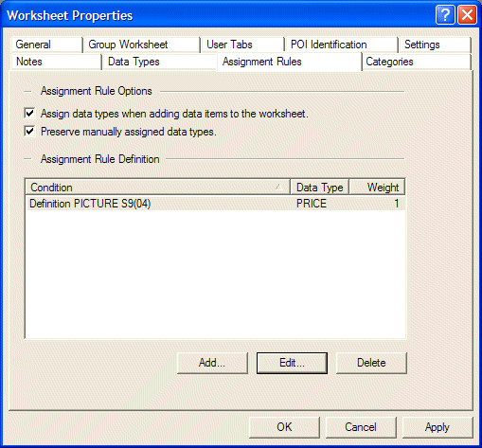Select the Assignment Rules tab

(289, 62)
